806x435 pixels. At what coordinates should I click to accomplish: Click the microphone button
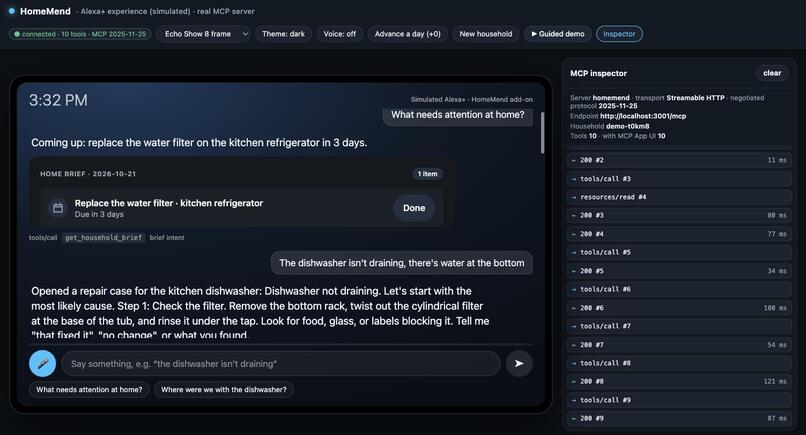click(x=43, y=364)
